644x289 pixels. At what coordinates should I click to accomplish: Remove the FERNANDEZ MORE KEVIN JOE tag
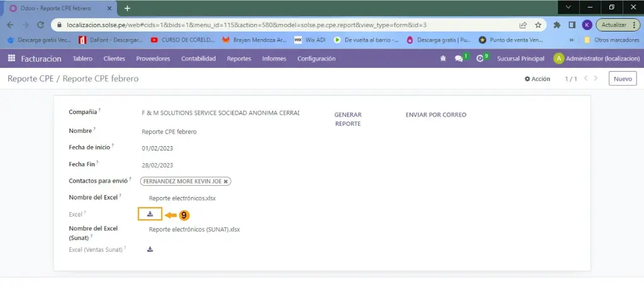pyautogui.click(x=226, y=181)
